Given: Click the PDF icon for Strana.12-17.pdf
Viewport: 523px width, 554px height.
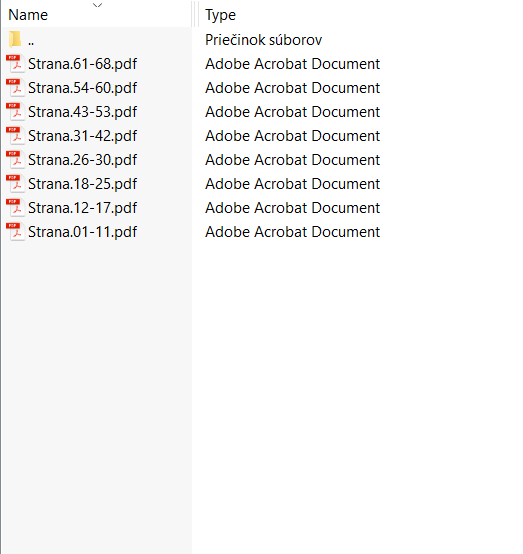Looking at the screenshot, I should click(15, 208).
